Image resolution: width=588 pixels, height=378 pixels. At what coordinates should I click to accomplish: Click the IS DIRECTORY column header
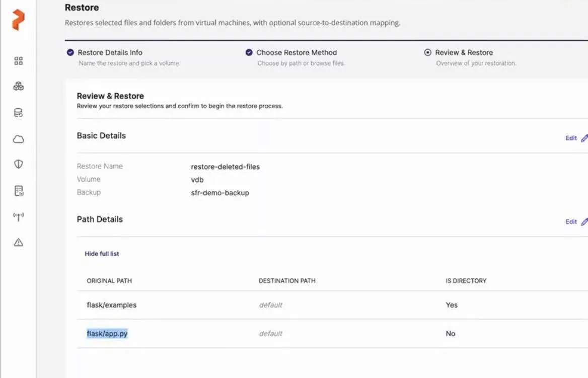pyautogui.click(x=466, y=280)
